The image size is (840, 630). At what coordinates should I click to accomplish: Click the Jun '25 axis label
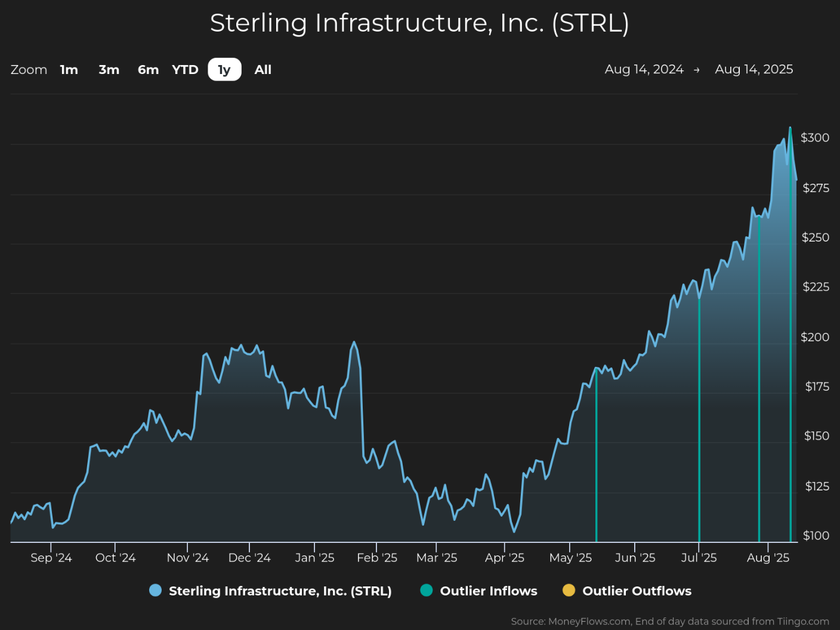coord(635,558)
